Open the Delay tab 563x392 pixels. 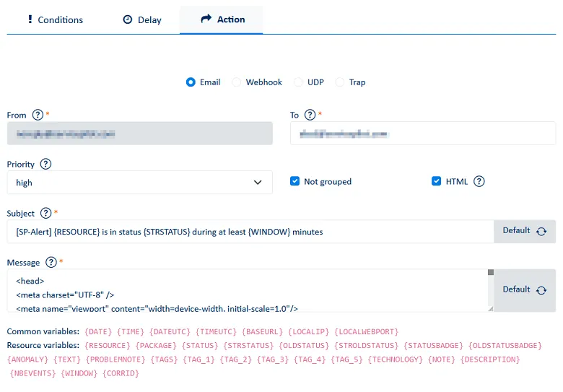(x=142, y=19)
